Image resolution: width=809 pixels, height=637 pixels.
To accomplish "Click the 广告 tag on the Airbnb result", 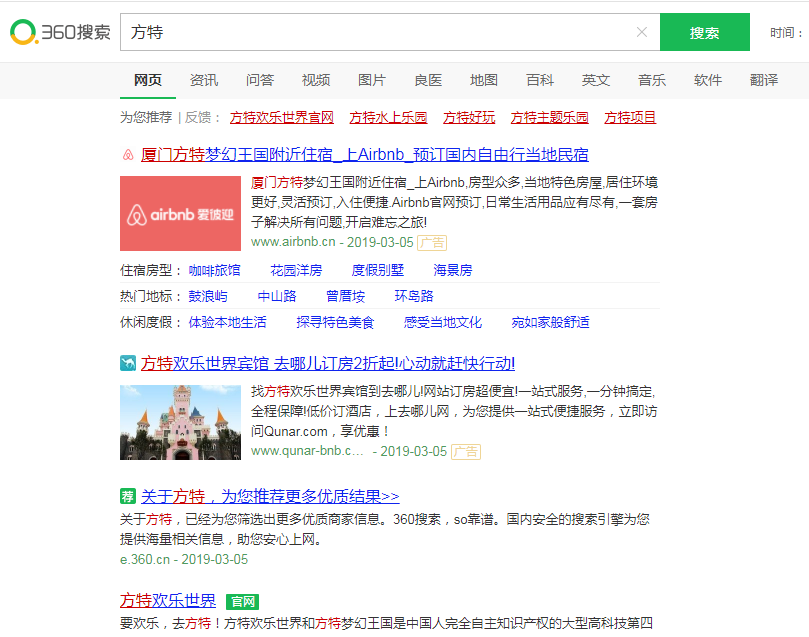I will pos(432,242).
